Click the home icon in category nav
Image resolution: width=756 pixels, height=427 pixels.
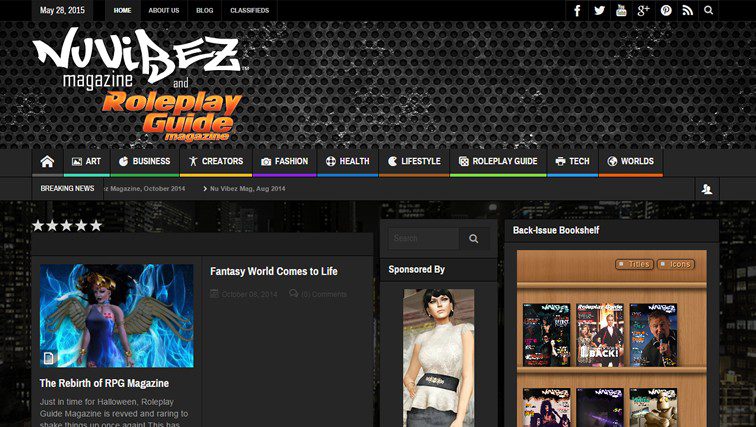[47, 161]
